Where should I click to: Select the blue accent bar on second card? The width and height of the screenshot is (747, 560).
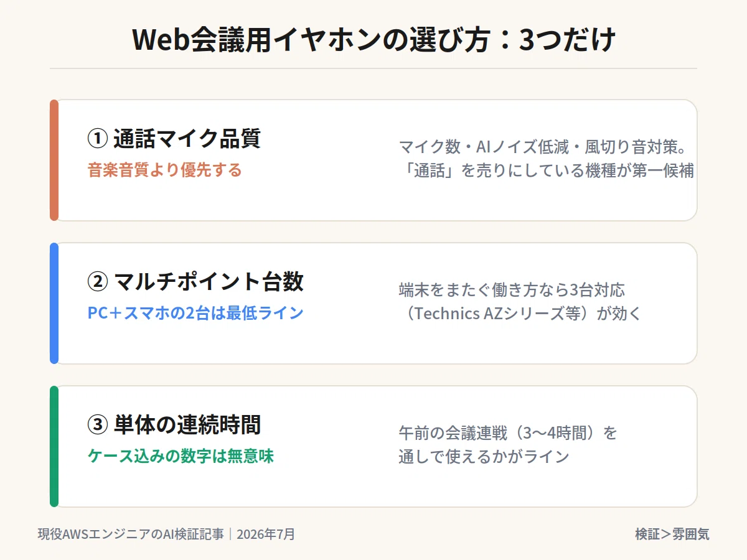coord(54,303)
